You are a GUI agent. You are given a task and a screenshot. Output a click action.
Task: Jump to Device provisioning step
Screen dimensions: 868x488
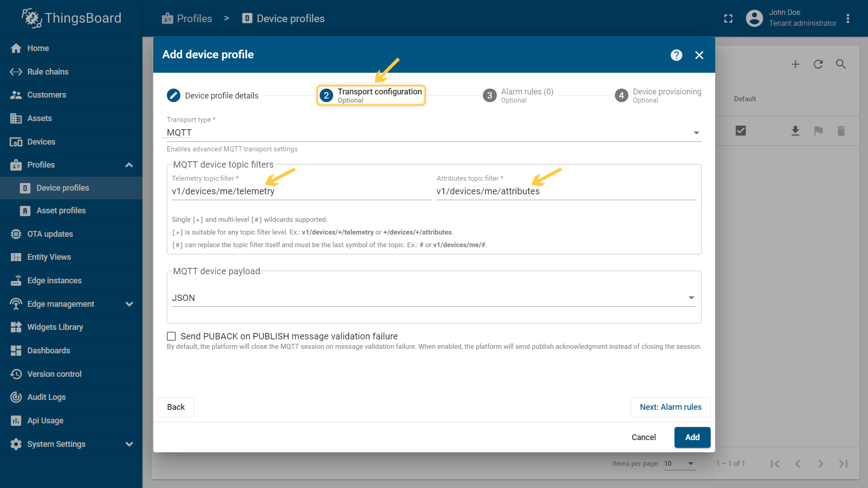658,95
